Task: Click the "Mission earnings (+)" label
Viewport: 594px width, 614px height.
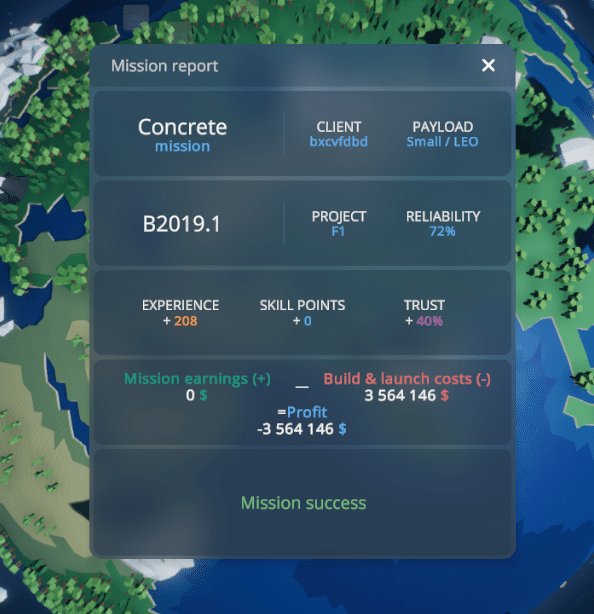Action: coord(197,379)
